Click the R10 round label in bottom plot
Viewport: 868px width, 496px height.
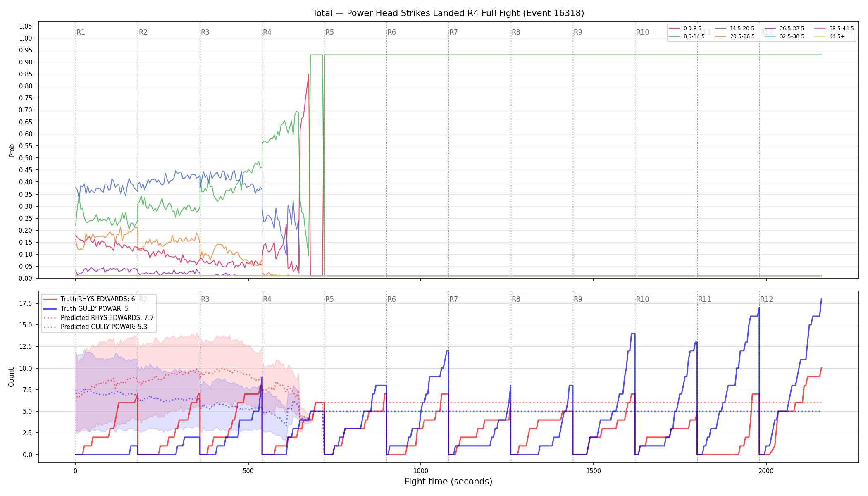pos(642,299)
